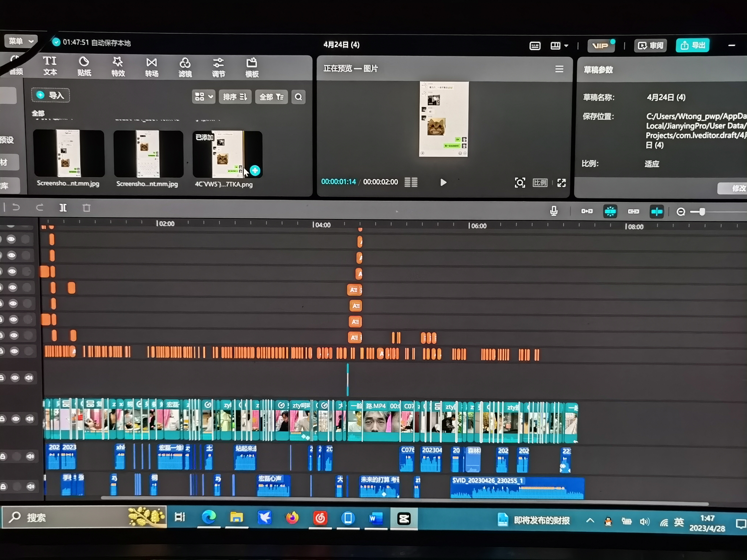Image resolution: width=747 pixels, height=560 pixels.
Task: Click the 导出 export button
Action: 692,45
